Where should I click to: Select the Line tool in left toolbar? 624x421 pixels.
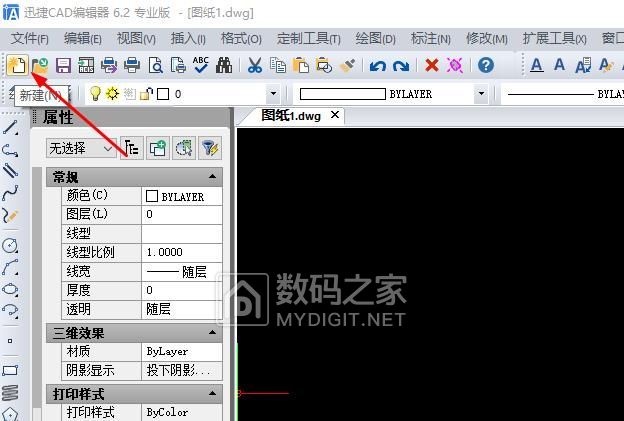[x=10, y=127]
